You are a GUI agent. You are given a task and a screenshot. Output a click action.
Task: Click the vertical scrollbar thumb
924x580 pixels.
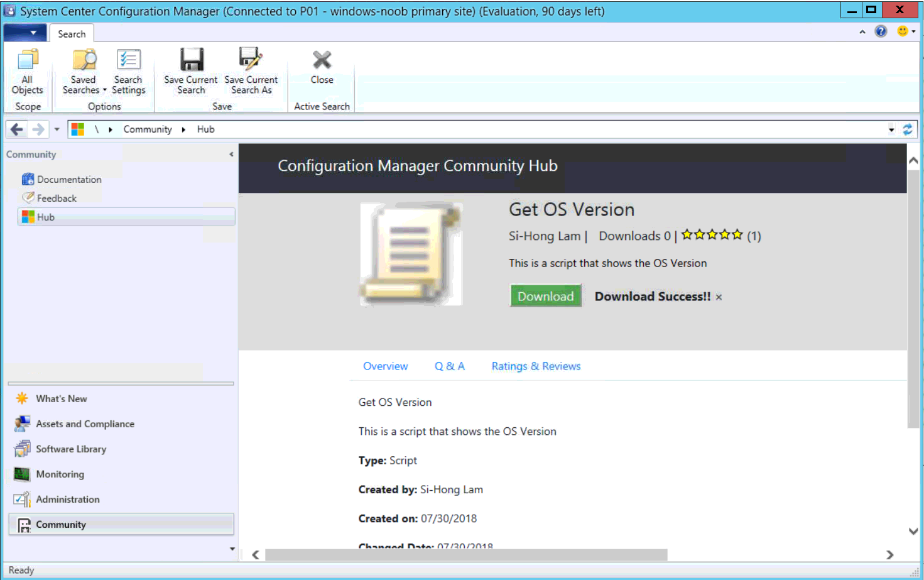tap(913, 298)
